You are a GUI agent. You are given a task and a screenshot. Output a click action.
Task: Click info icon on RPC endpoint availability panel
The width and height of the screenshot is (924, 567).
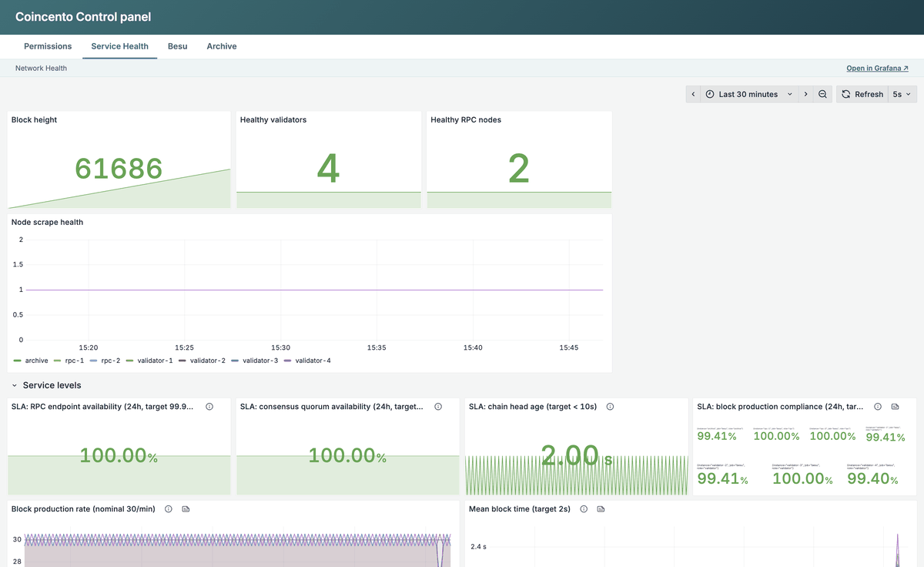[209, 406]
